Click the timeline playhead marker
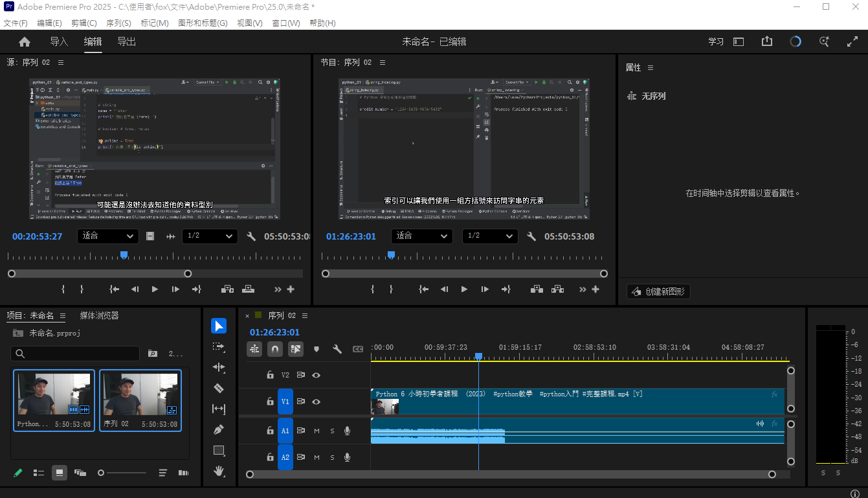The height and width of the screenshot is (498, 868). pyautogui.click(x=478, y=357)
